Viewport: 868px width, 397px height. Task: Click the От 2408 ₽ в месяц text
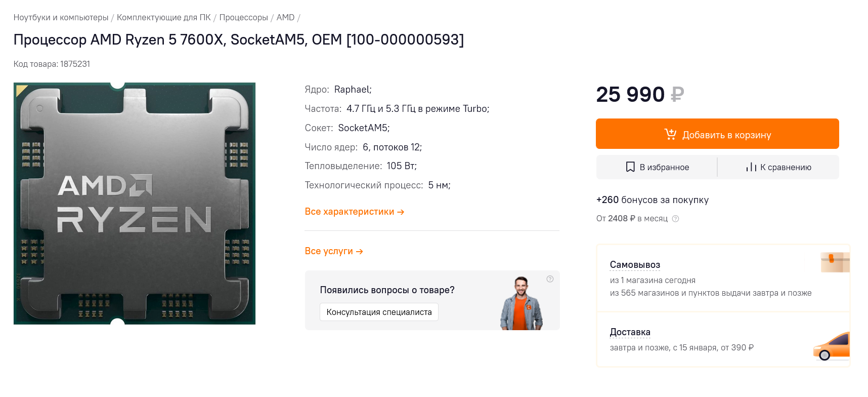click(x=632, y=219)
